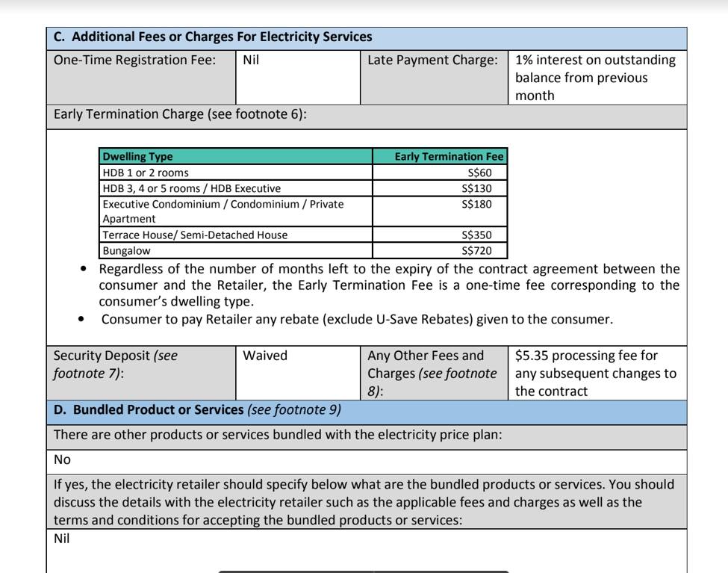This screenshot has height=573, width=728.
Task: Select the Executive Condominium dwelling type cell
Action: click(235, 211)
